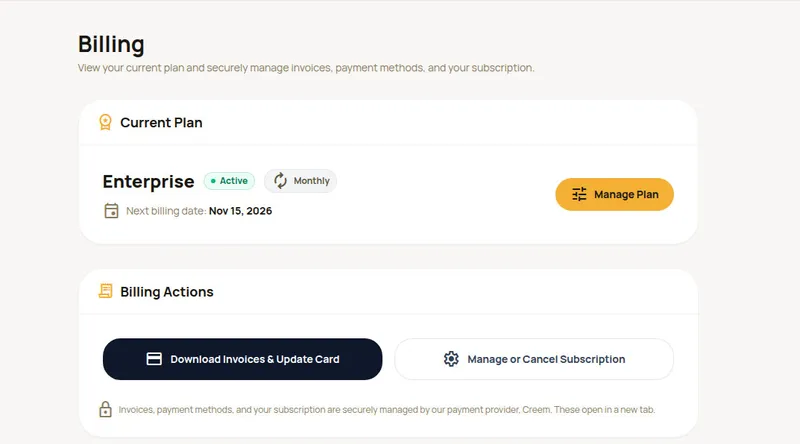Click the sliders icon on Manage Plan button

pos(579,194)
